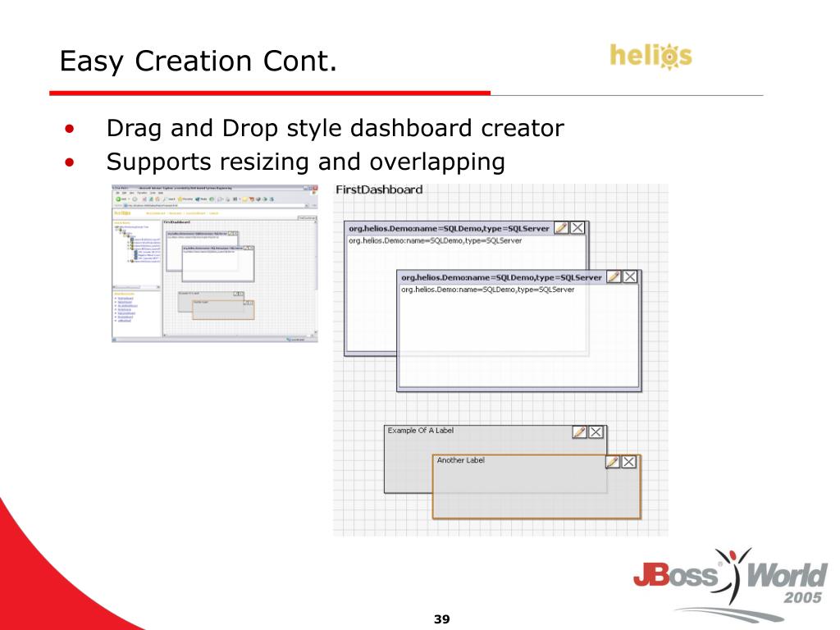Viewport: 840px width, 630px height.
Task: Click the 'Easy Creation Cont.' slide heading
Action: pyautogui.click(x=199, y=61)
